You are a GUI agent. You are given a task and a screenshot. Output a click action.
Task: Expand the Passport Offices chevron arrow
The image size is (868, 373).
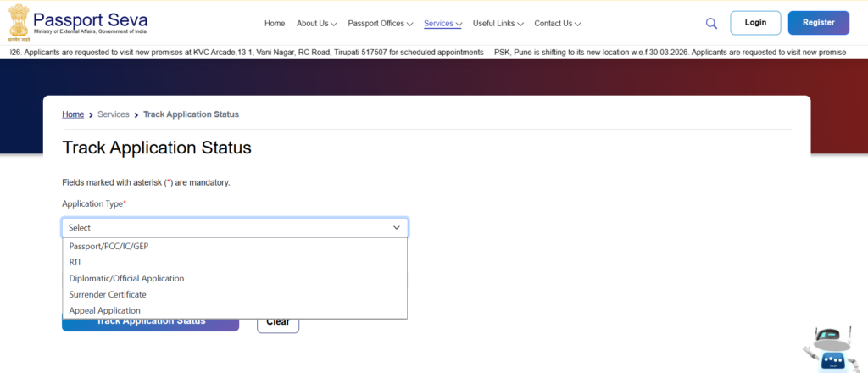409,24
